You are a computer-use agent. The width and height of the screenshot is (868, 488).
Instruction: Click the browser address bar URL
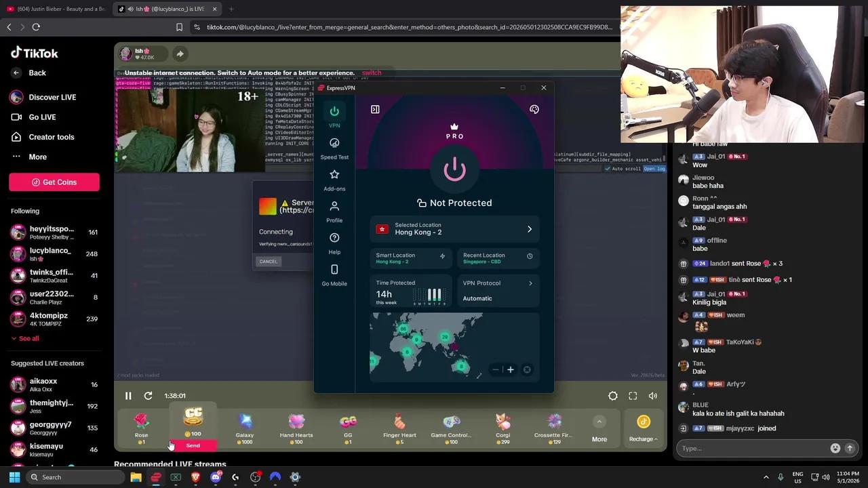click(x=410, y=27)
